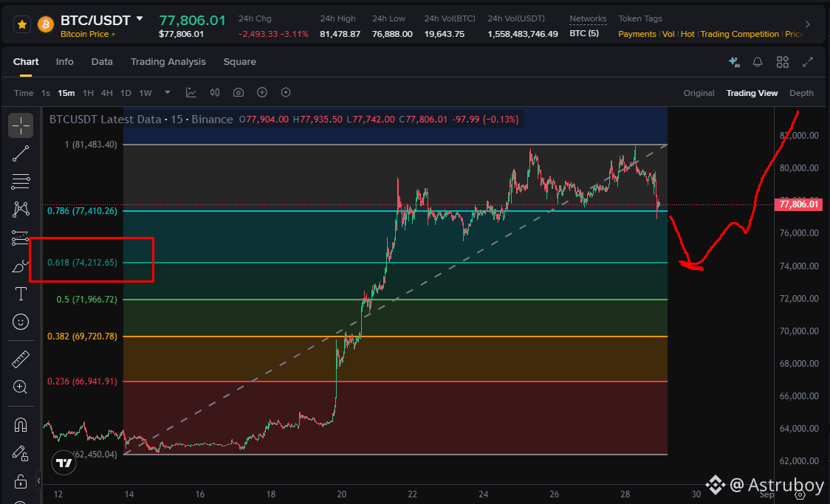Click the TradingView logo on chart
Viewport: 830px width, 504px height.
click(64, 463)
